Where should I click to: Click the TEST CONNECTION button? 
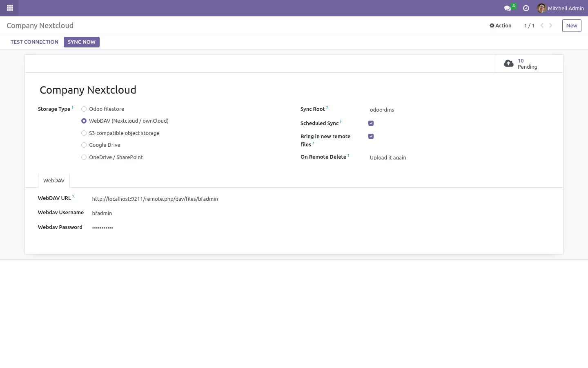(x=34, y=42)
